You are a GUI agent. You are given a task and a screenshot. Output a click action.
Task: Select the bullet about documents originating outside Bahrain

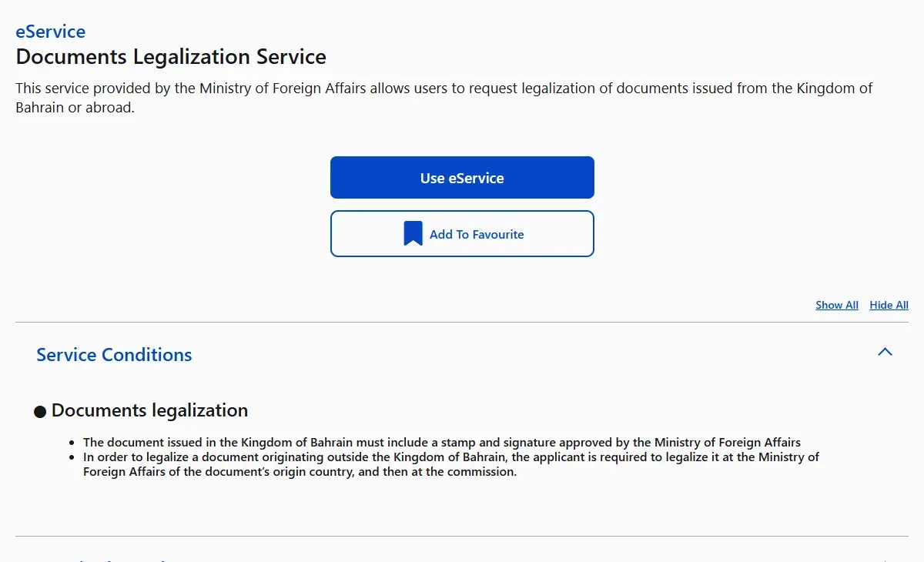click(x=451, y=464)
